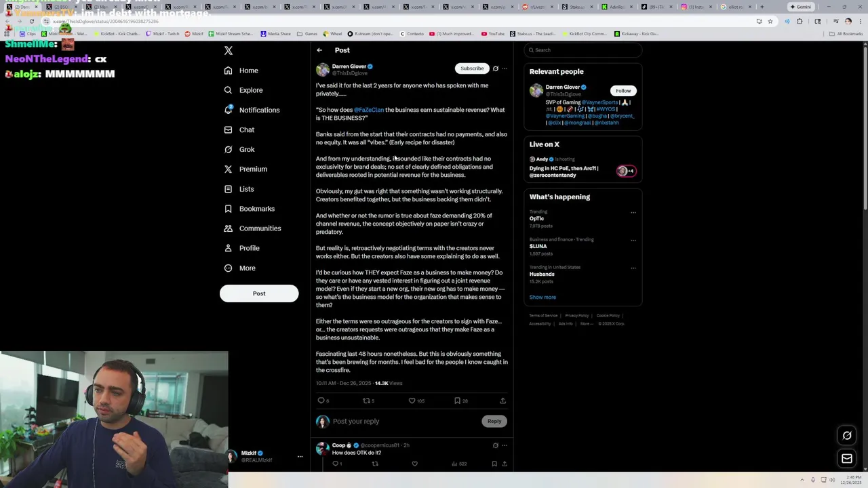This screenshot has width=868, height=488.
Task: Click Show more under What's happening
Action: (x=542, y=298)
